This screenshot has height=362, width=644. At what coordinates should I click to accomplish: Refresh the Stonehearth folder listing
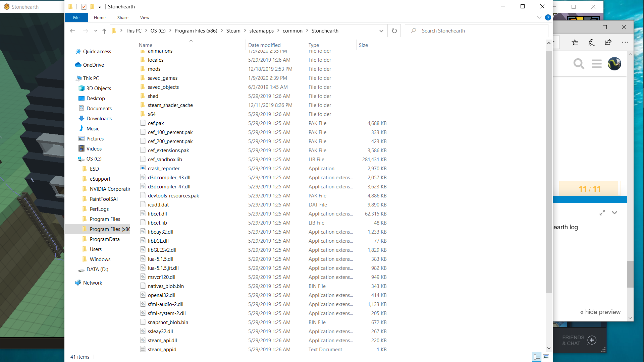coord(394,31)
